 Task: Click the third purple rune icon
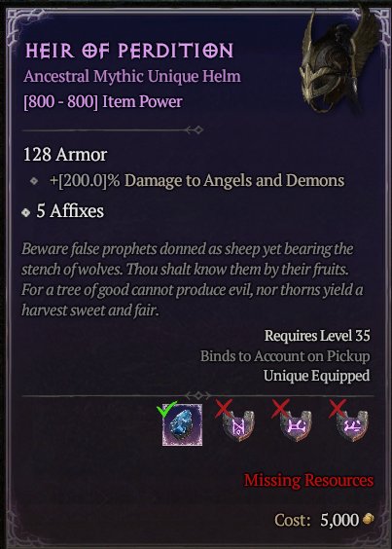pyautogui.click(x=352, y=425)
